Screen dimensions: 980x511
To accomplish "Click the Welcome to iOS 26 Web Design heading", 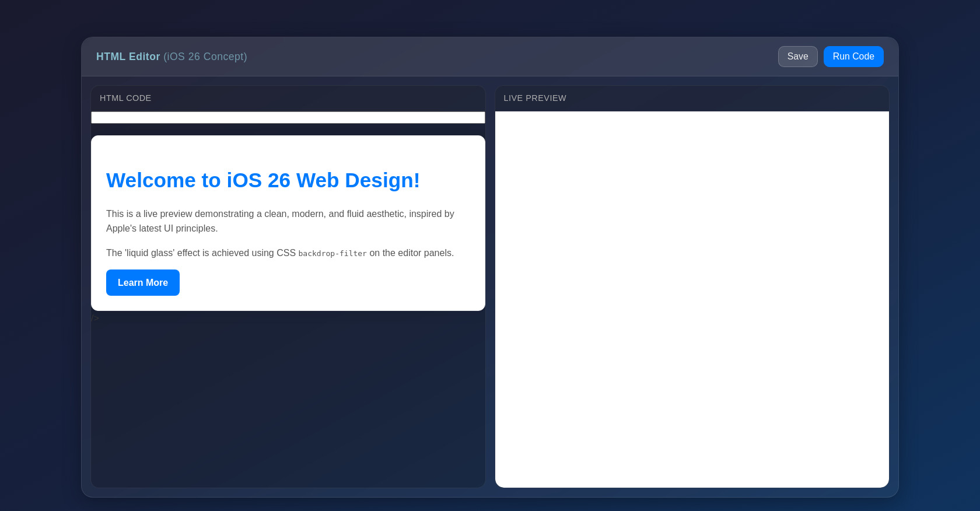I will [x=262, y=181].
